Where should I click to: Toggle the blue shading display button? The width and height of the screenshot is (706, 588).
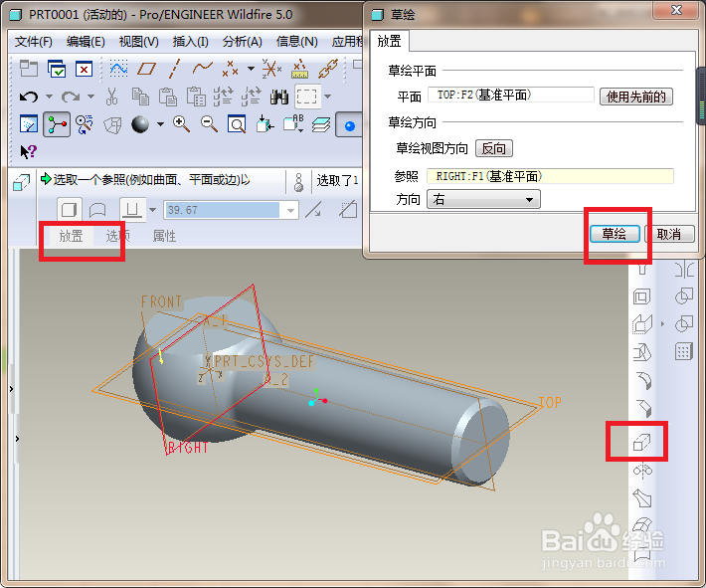point(349,125)
